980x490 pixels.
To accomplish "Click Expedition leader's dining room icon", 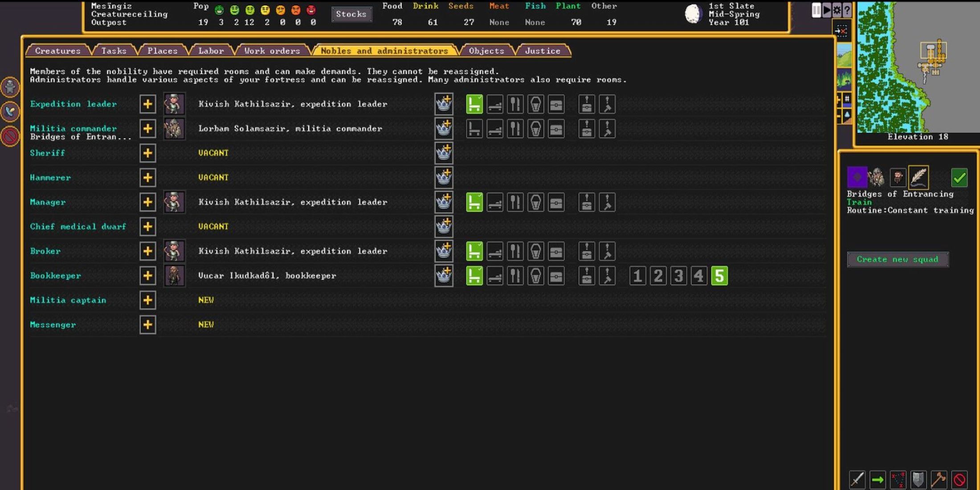I will pyautogui.click(x=515, y=104).
